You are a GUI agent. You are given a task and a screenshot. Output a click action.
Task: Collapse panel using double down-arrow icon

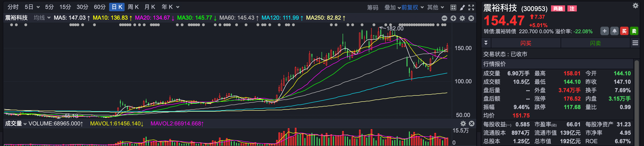pyautogui.click(x=486, y=43)
